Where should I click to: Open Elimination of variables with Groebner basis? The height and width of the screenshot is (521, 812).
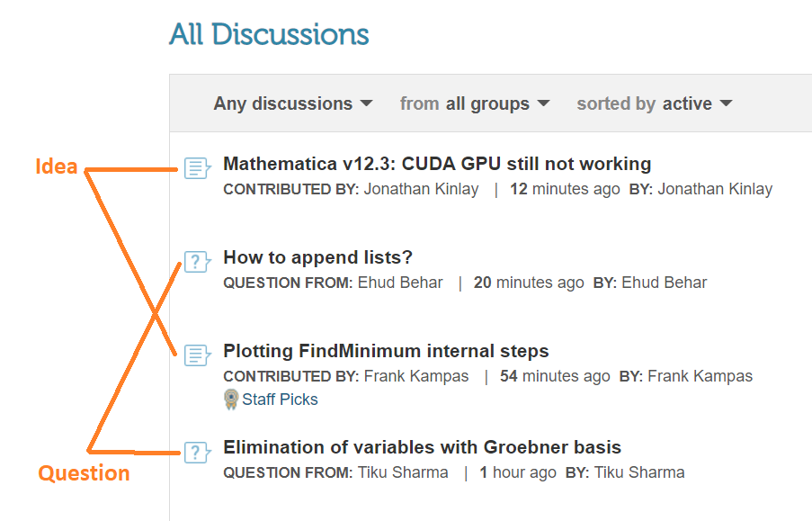422,447
